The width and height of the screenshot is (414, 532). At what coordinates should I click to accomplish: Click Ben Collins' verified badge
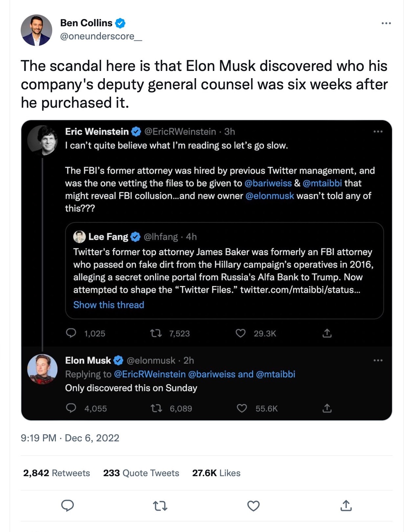coord(120,23)
